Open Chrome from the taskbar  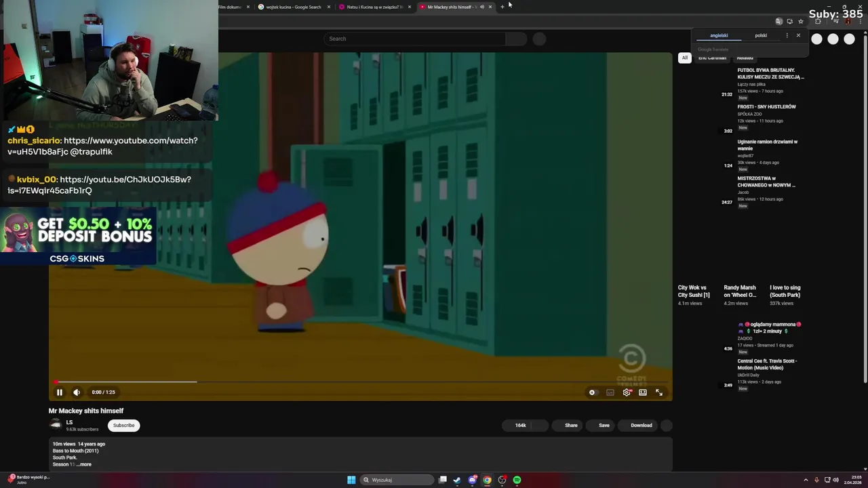pyautogui.click(x=487, y=480)
